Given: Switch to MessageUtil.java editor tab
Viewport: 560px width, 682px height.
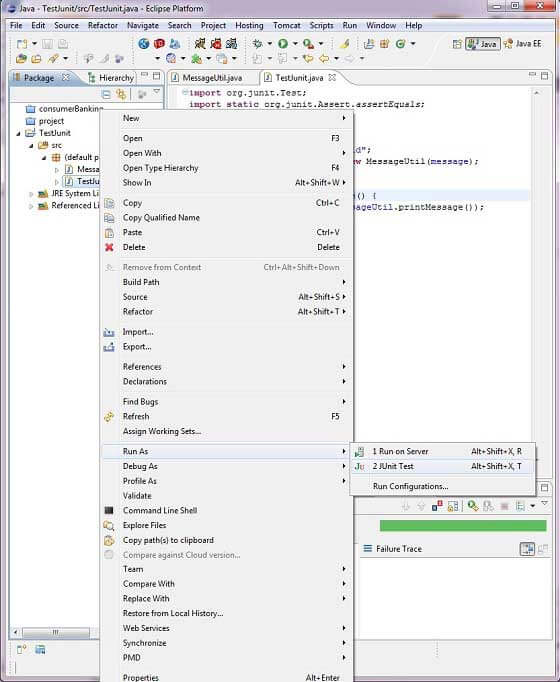Looking at the screenshot, I should [207, 78].
